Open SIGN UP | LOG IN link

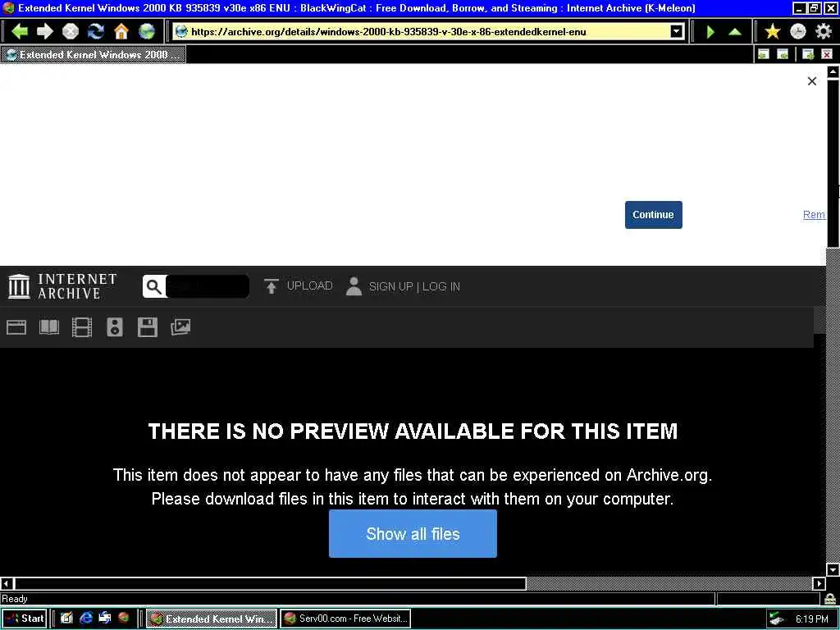pos(414,286)
